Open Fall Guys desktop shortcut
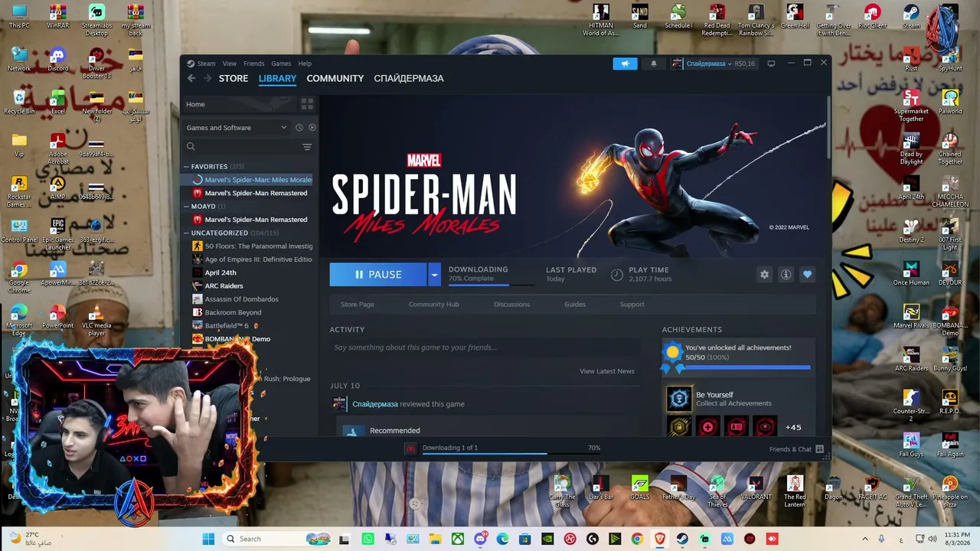The image size is (980, 551). click(911, 445)
